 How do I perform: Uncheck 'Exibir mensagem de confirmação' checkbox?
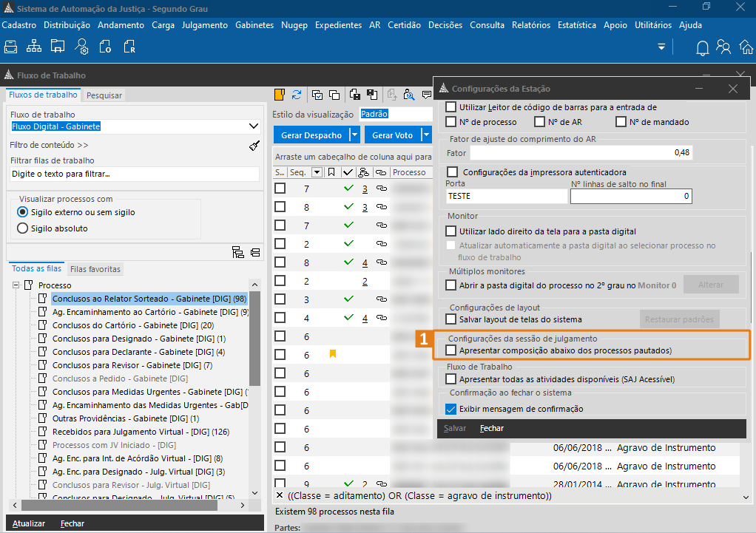pyautogui.click(x=450, y=409)
